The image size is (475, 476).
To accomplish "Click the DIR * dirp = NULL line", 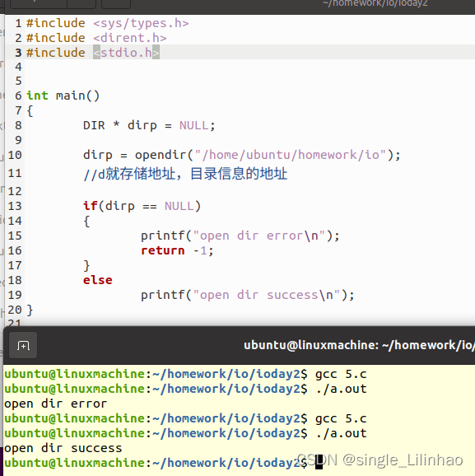I will click(x=149, y=125).
